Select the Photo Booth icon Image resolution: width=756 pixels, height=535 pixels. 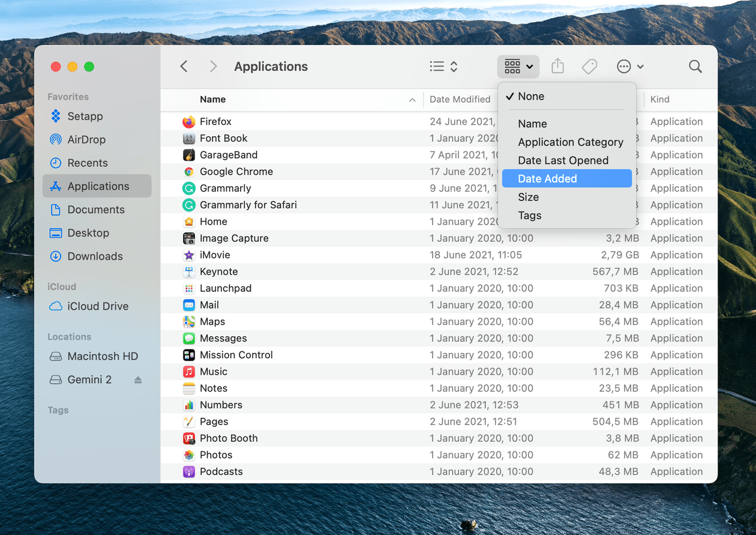tap(189, 438)
